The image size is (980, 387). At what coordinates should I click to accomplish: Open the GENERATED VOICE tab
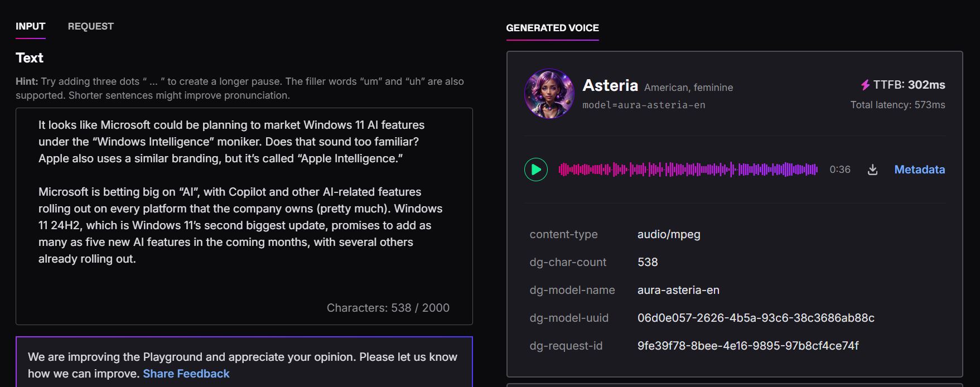[x=552, y=28]
